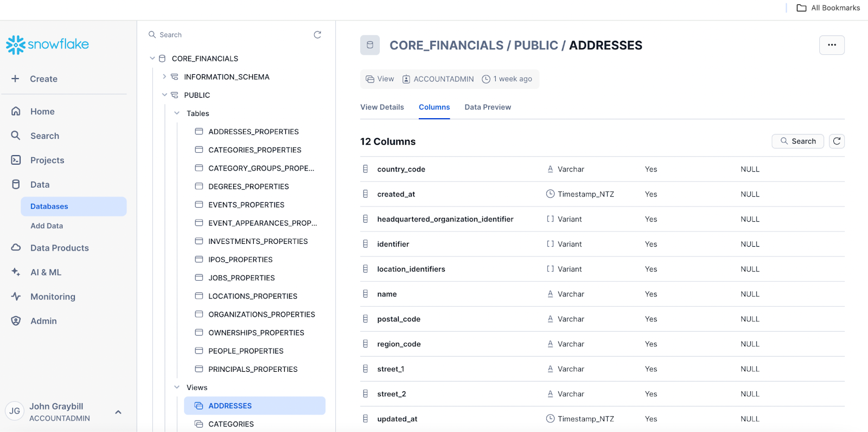Click the refresh icon beside object search

click(x=317, y=35)
